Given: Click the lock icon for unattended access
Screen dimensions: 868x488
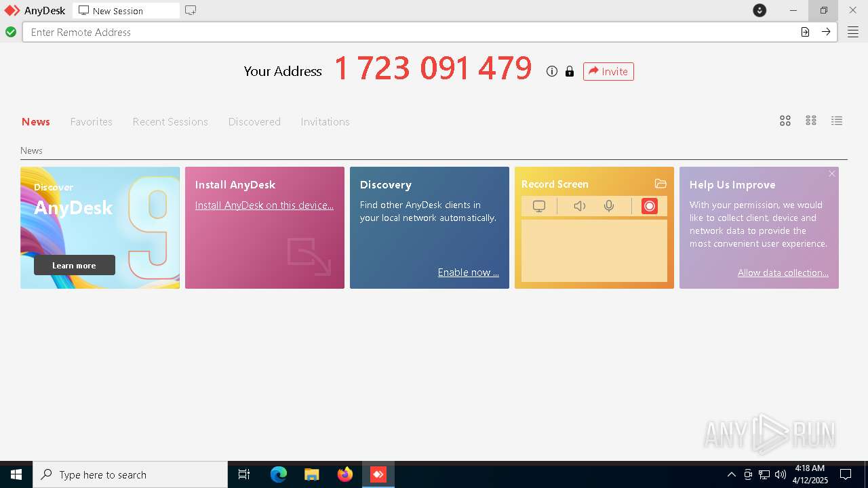Looking at the screenshot, I should click(570, 71).
